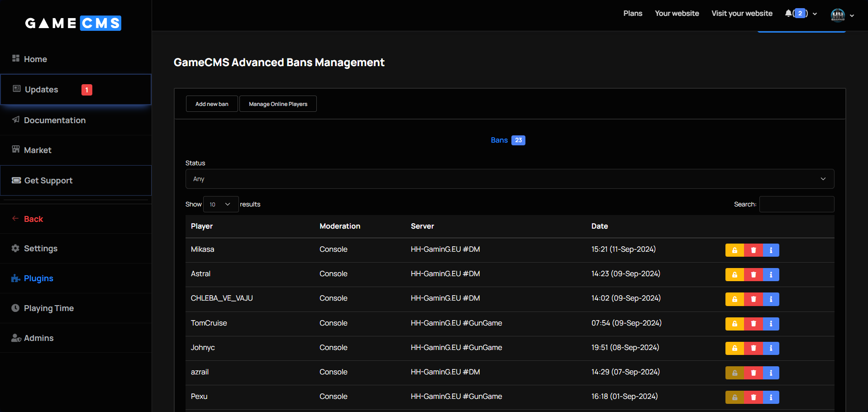Delete the ban record for Astral

coord(753,274)
